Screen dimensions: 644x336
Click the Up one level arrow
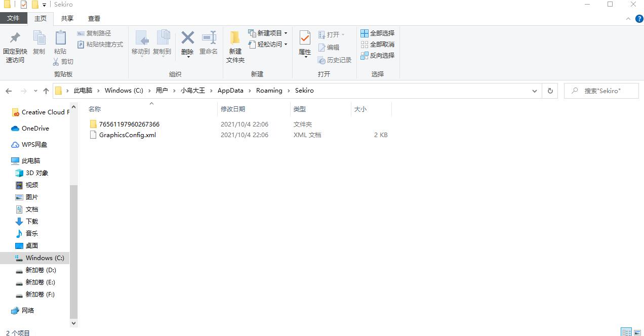point(46,91)
